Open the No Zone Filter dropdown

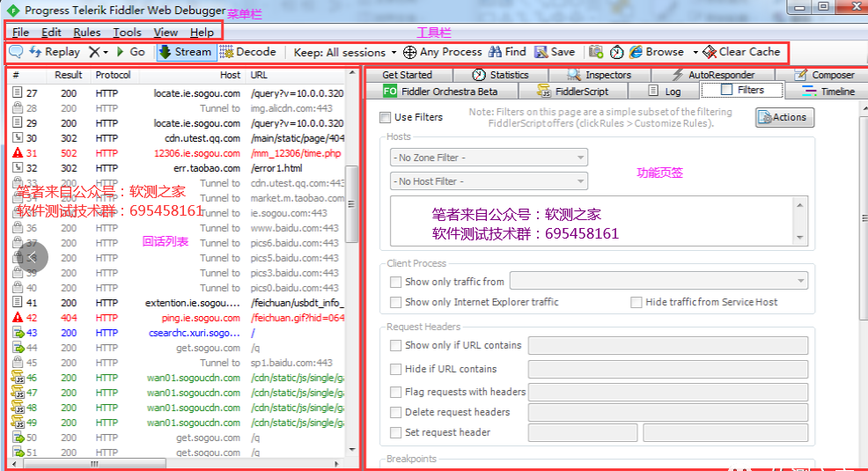click(x=489, y=158)
